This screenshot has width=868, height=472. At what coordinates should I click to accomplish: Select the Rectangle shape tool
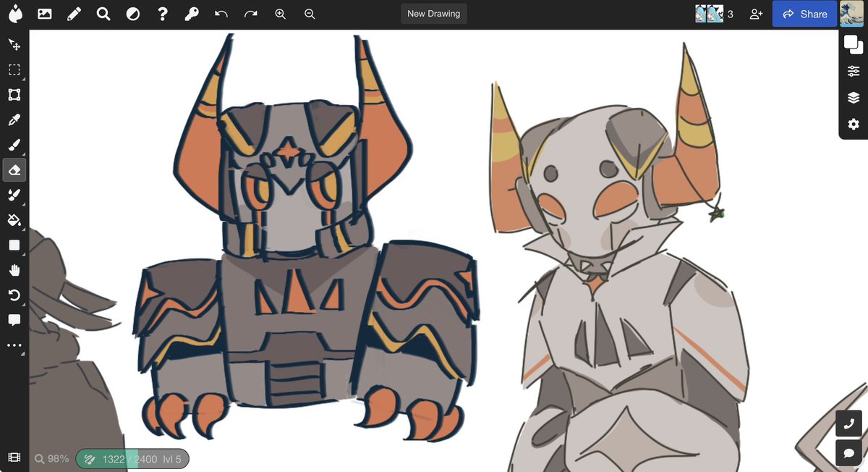tap(14, 245)
